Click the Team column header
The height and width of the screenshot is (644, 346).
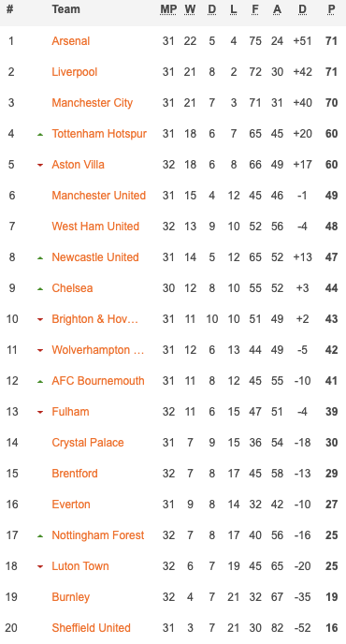65,9
